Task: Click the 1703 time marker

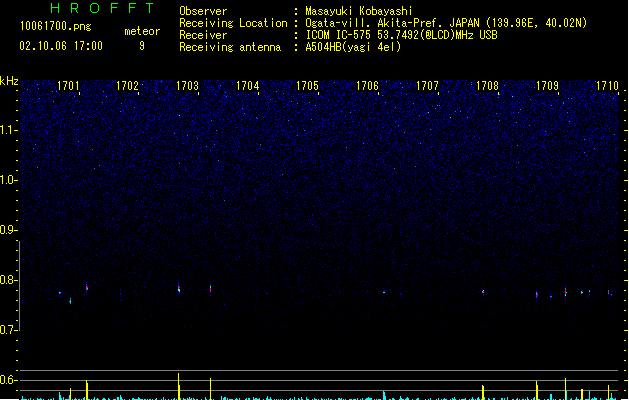Action: pyautogui.click(x=187, y=86)
